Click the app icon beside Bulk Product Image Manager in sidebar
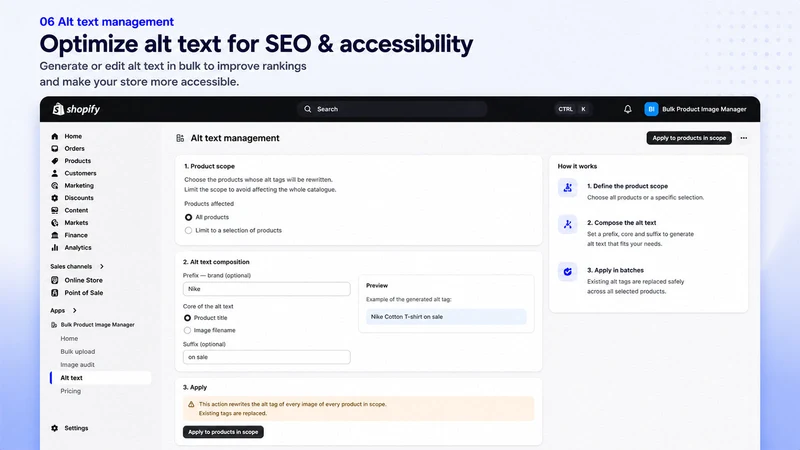The height and width of the screenshot is (450, 800). [54, 324]
